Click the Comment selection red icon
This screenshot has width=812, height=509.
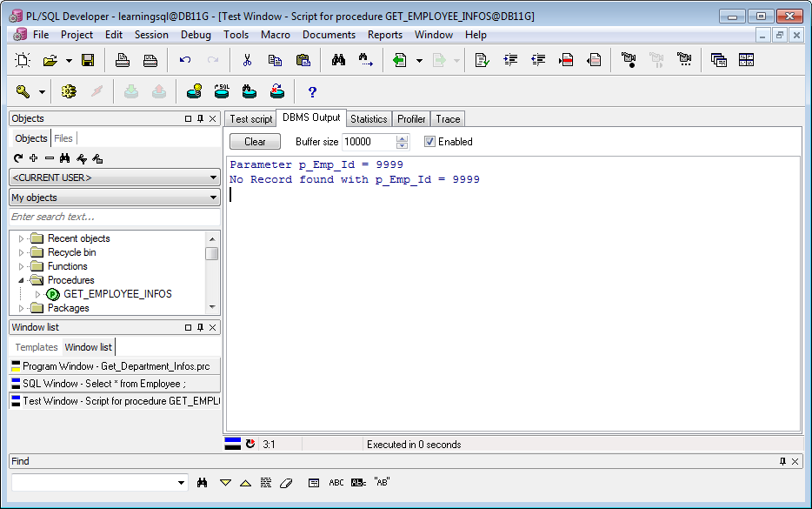click(566, 60)
